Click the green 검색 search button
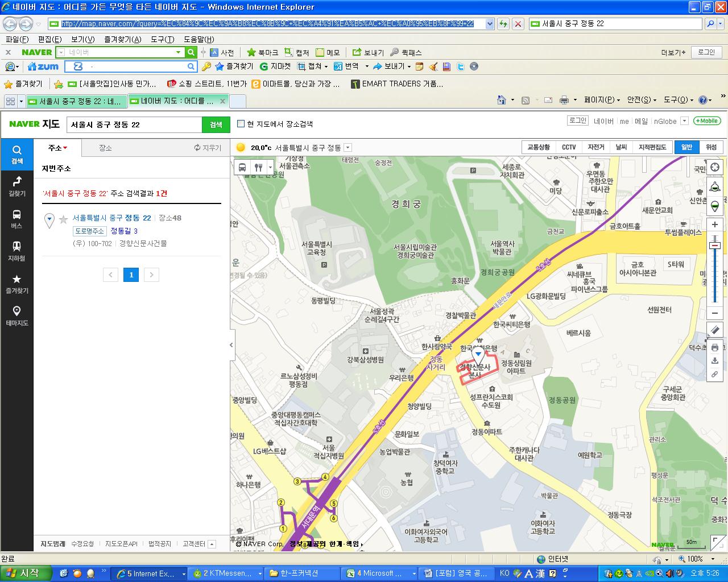 tap(216, 124)
